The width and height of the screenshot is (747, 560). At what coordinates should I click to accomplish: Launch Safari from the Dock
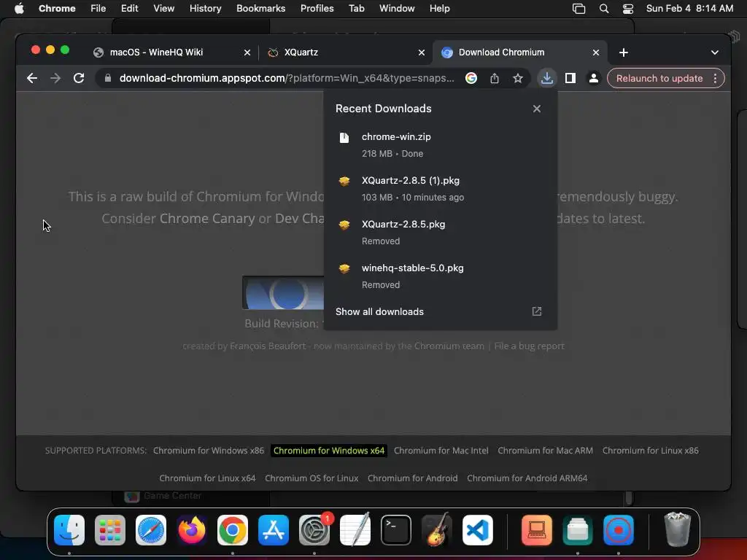point(150,529)
